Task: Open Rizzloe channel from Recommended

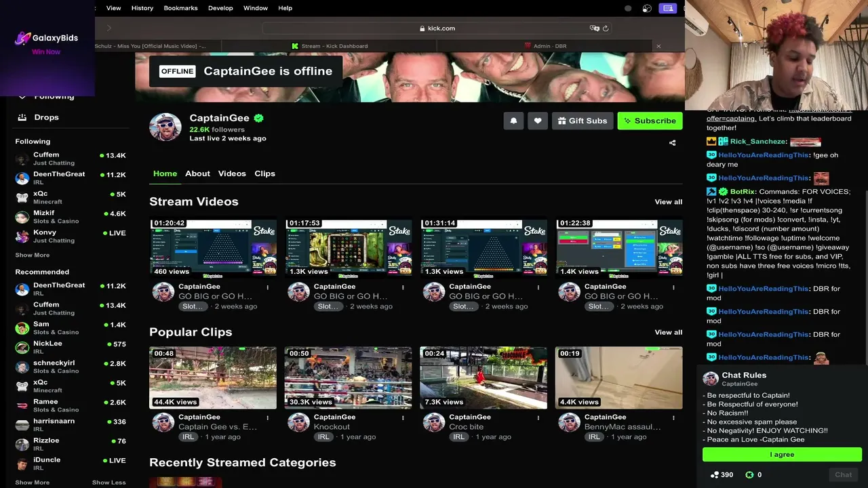Action: [x=71, y=444]
